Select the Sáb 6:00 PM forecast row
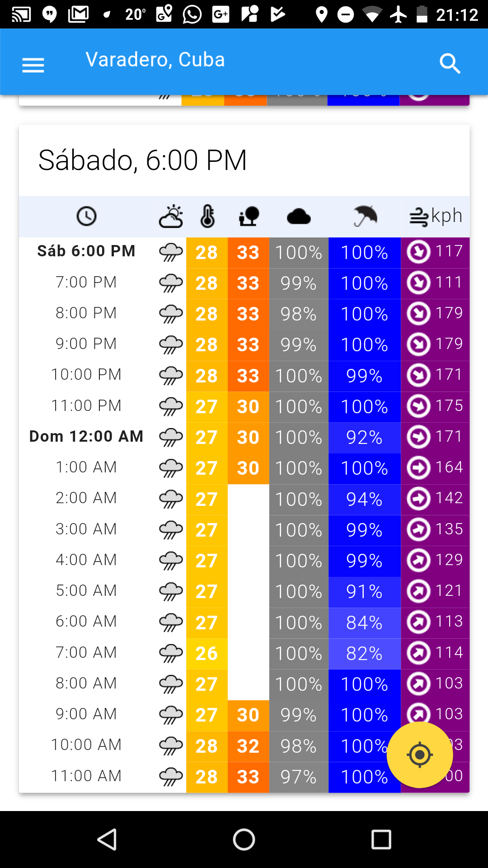 pos(244,253)
